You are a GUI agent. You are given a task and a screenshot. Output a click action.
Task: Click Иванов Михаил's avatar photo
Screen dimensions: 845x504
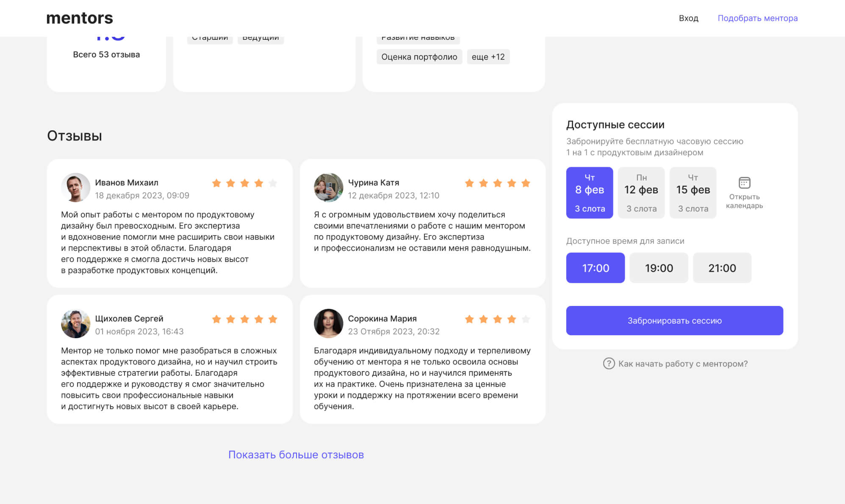point(75,187)
